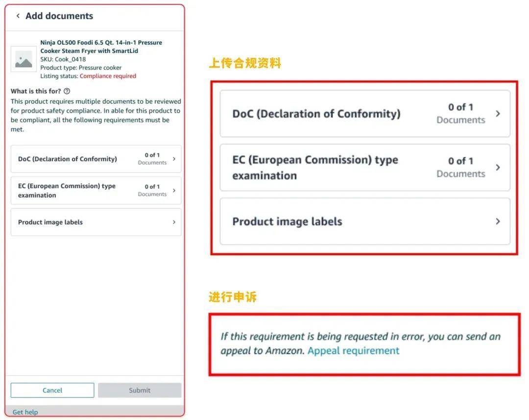Image resolution: width=529 pixels, height=420 pixels.
Task: Open EC (European Commission) type examination row in left panel
Action: [96, 191]
